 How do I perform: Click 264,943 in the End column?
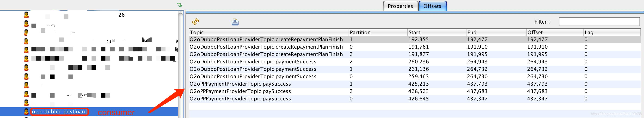(x=477, y=62)
